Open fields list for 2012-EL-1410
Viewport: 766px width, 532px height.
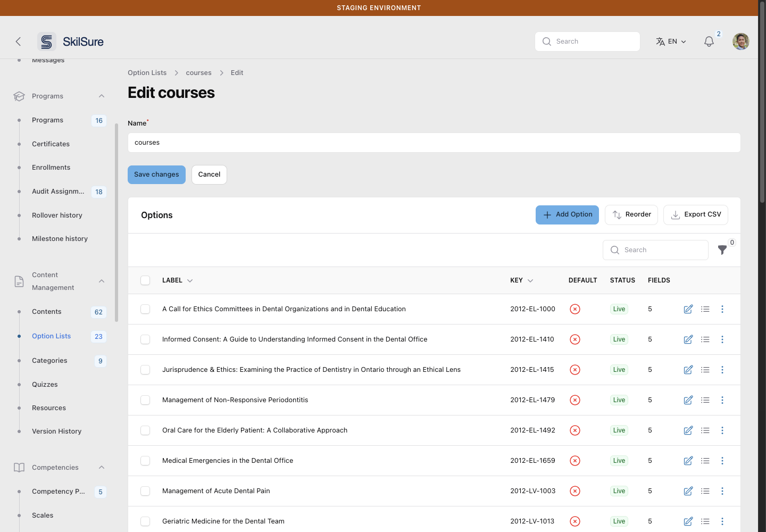705,339
